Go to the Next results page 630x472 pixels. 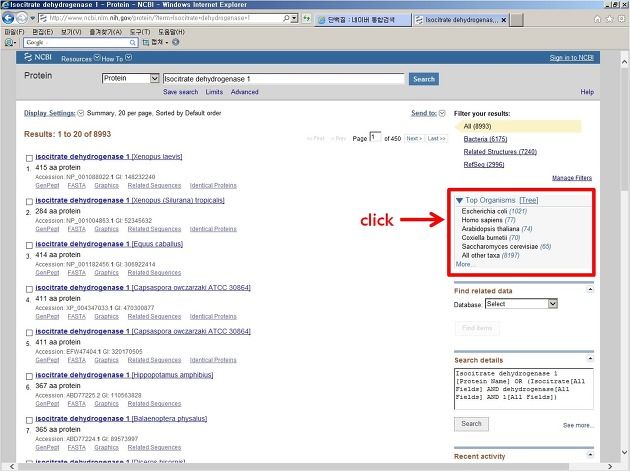pyautogui.click(x=414, y=139)
